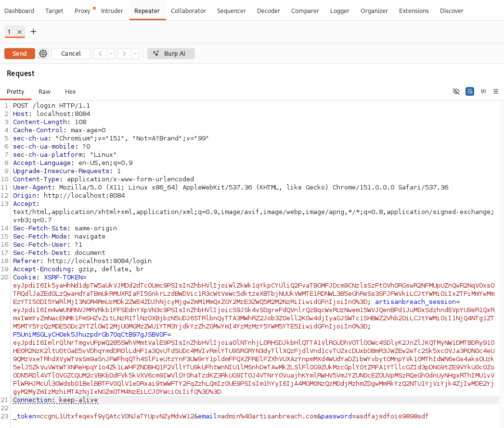Viewport: 504px width, 428px height.
Task: Click the Host header line
Action: tap(52, 113)
